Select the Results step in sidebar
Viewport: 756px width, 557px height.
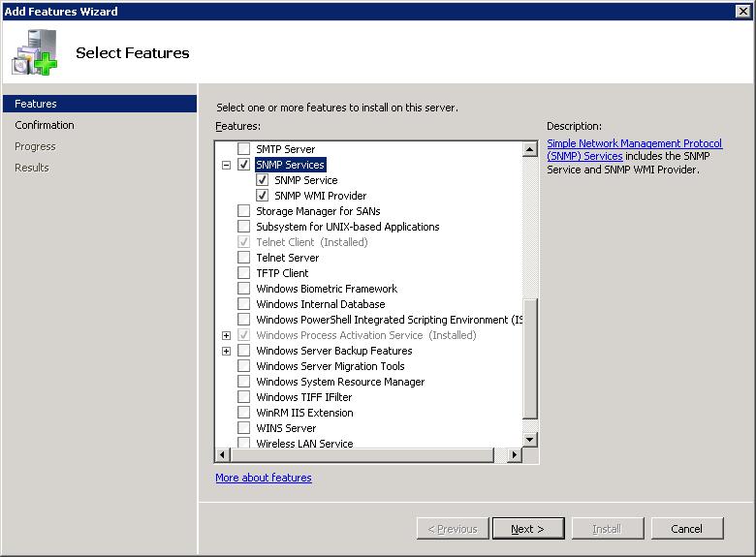(x=32, y=168)
